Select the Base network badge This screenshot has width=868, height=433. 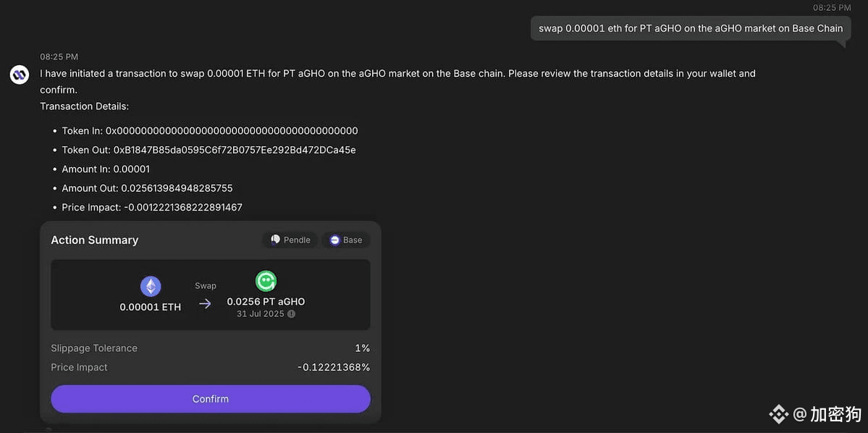[x=346, y=240]
